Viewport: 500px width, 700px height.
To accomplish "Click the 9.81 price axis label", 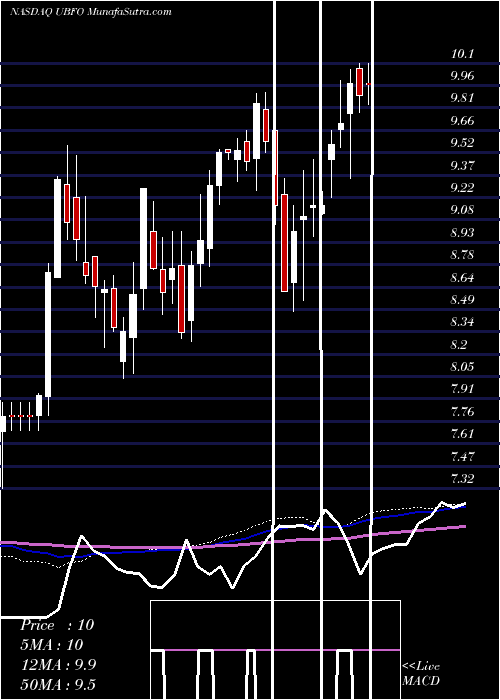I will click(462, 98).
